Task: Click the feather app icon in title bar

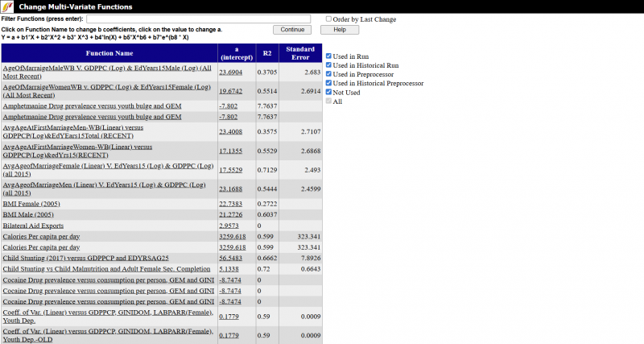Action: 7,6
